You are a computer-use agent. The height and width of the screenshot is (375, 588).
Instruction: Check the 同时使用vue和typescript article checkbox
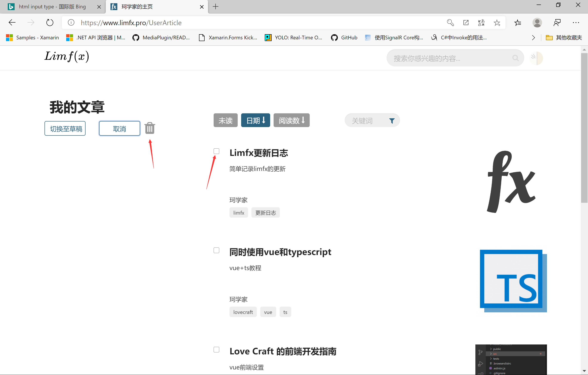216,251
